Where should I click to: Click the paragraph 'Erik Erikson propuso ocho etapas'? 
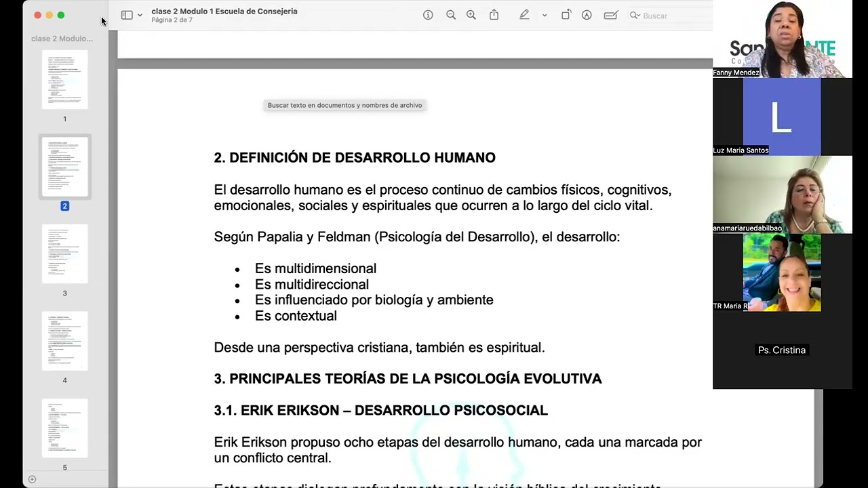(458, 450)
